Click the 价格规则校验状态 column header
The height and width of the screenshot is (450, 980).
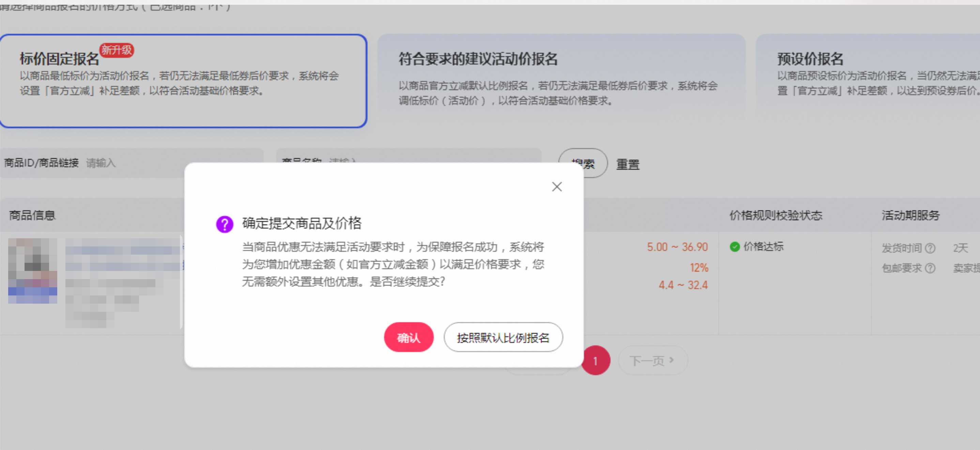click(x=776, y=215)
